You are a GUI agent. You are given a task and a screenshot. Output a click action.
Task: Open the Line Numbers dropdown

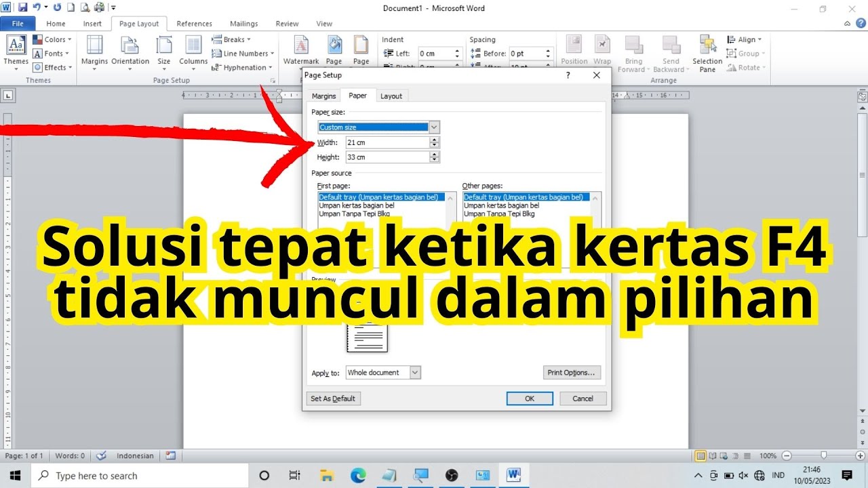point(243,54)
